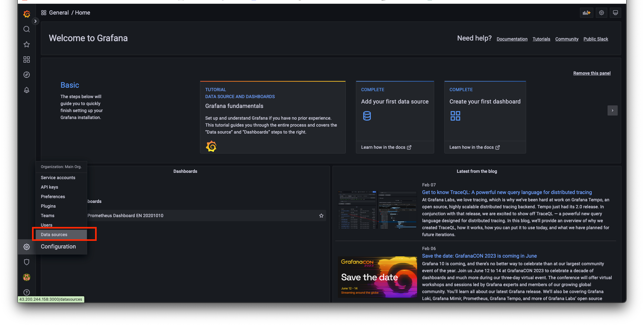Click the Configuration gear icon in the sidebar
The image size is (644, 326).
[x=27, y=247]
